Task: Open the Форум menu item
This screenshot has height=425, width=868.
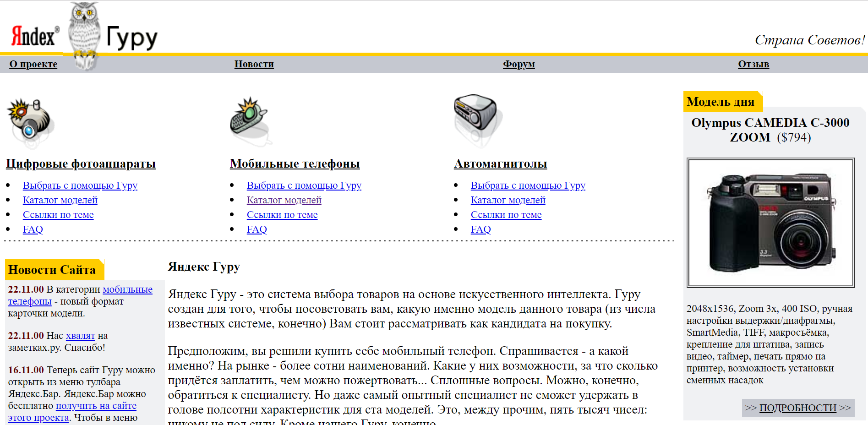Action: pos(519,64)
